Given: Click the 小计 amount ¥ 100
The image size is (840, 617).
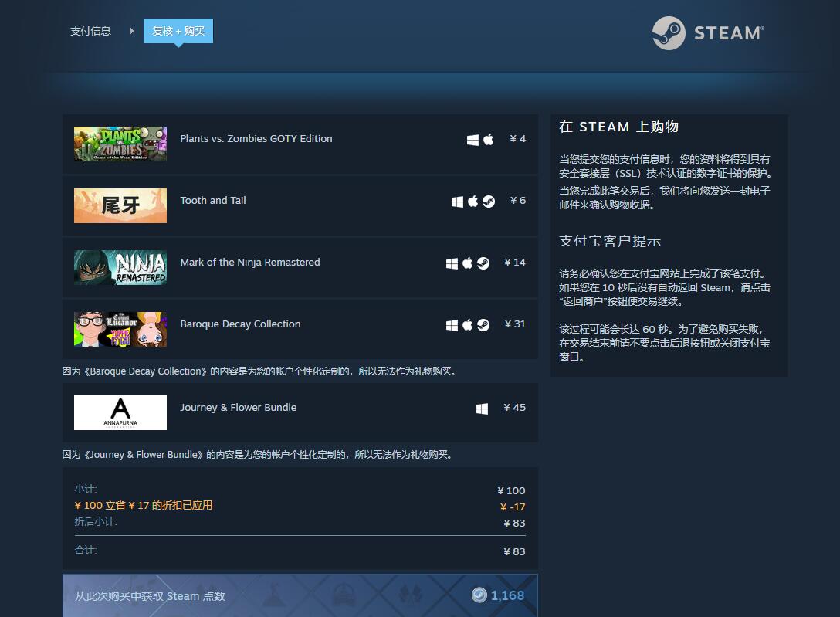Looking at the screenshot, I should coord(511,490).
